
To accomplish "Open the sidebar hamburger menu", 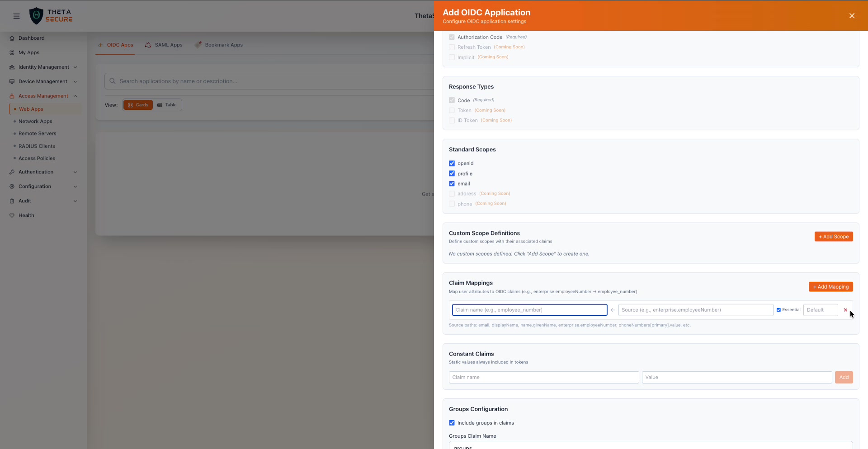I will (16, 16).
